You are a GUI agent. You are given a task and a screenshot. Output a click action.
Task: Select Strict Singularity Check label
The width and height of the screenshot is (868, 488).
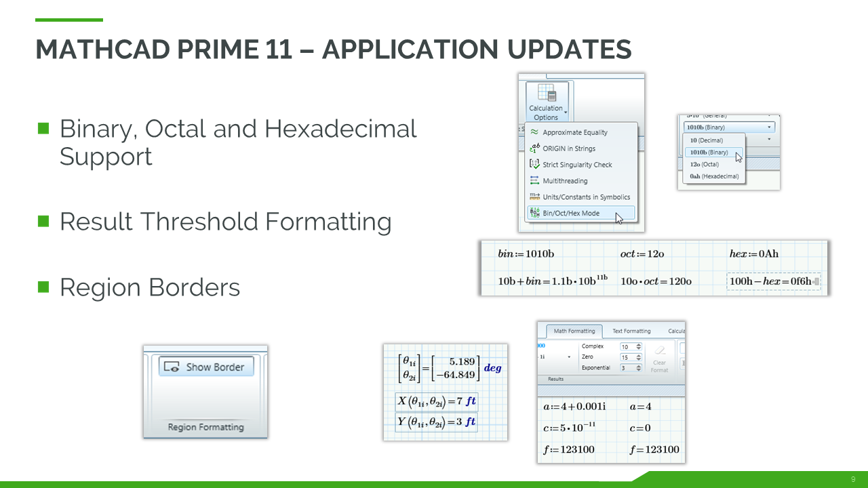(577, 165)
